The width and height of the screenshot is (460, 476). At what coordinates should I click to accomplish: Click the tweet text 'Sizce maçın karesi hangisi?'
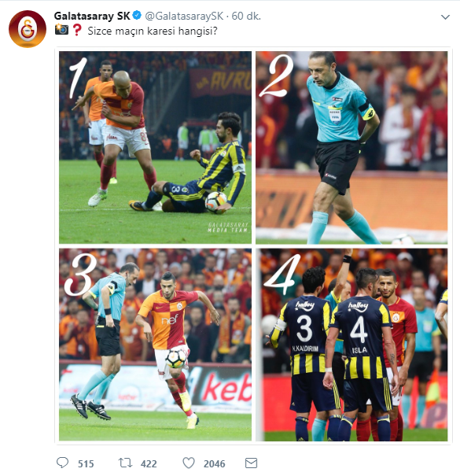pos(153,31)
